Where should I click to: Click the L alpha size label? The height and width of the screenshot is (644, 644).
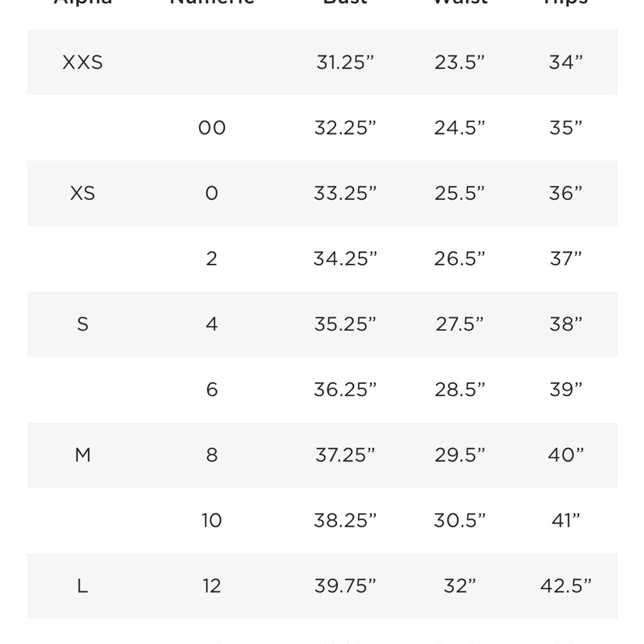point(82,585)
